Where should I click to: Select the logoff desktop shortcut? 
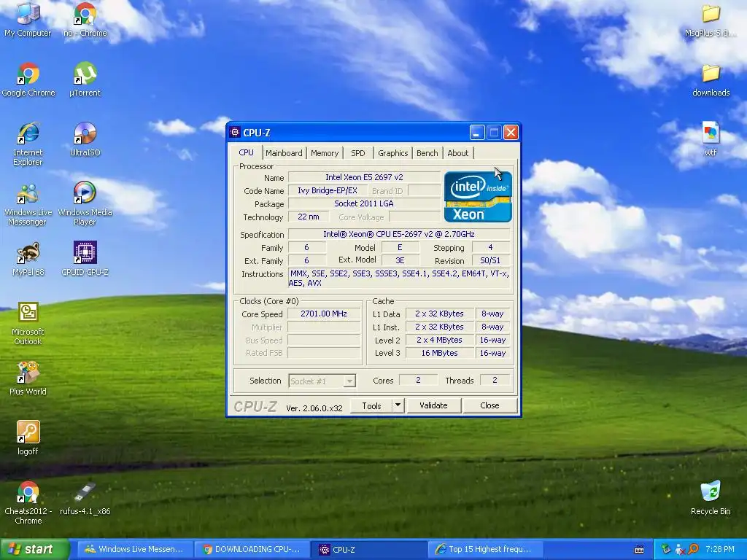[x=28, y=438]
